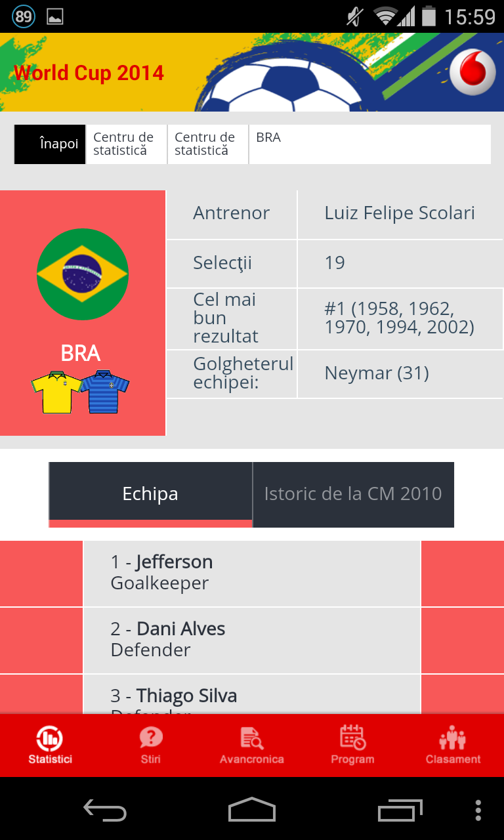
Task: Go back using the Înapoi button
Action: pyautogui.click(x=50, y=144)
